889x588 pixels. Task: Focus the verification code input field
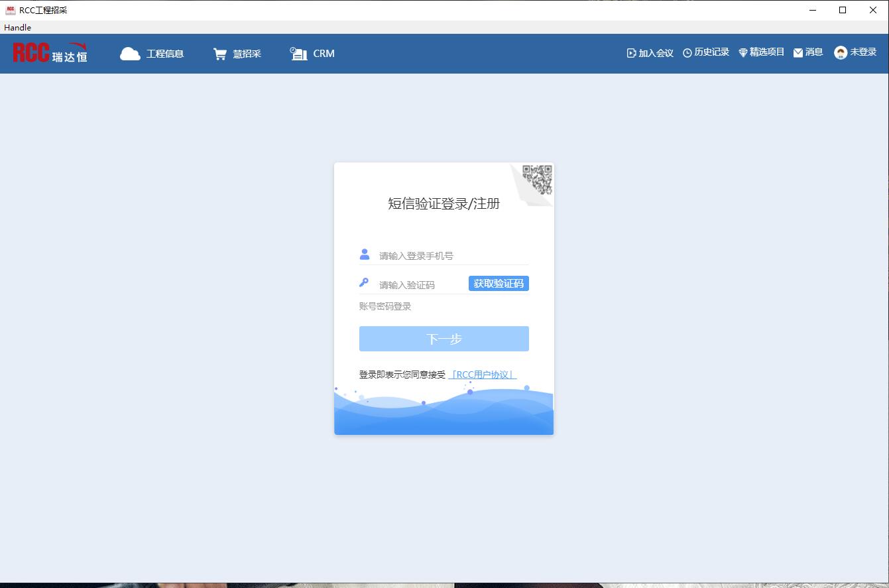tap(419, 285)
